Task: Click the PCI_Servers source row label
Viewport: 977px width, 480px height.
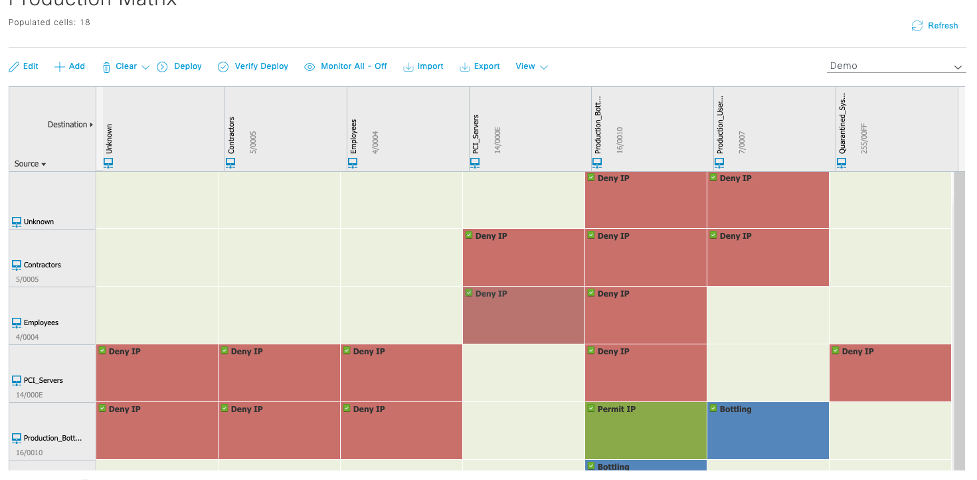Action: click(43, 380)
